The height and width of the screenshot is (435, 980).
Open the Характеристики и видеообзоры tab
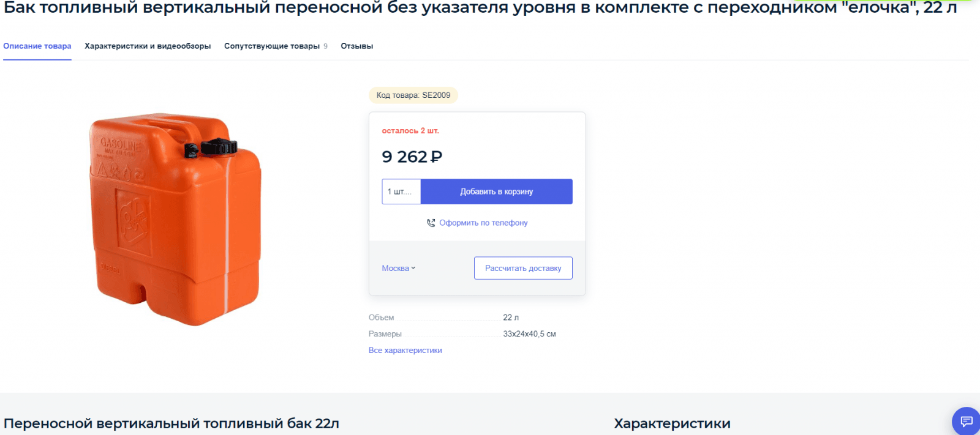tap(147, 45)
